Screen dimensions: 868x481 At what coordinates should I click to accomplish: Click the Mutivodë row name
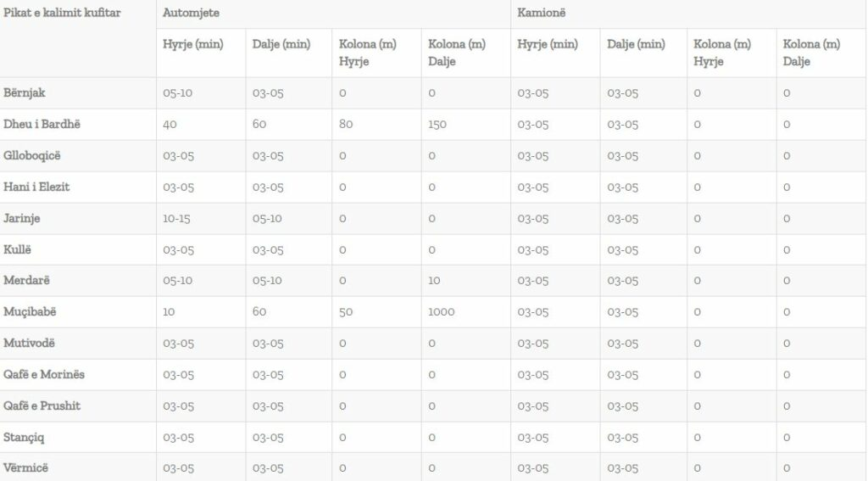click(x=30, y=343)
